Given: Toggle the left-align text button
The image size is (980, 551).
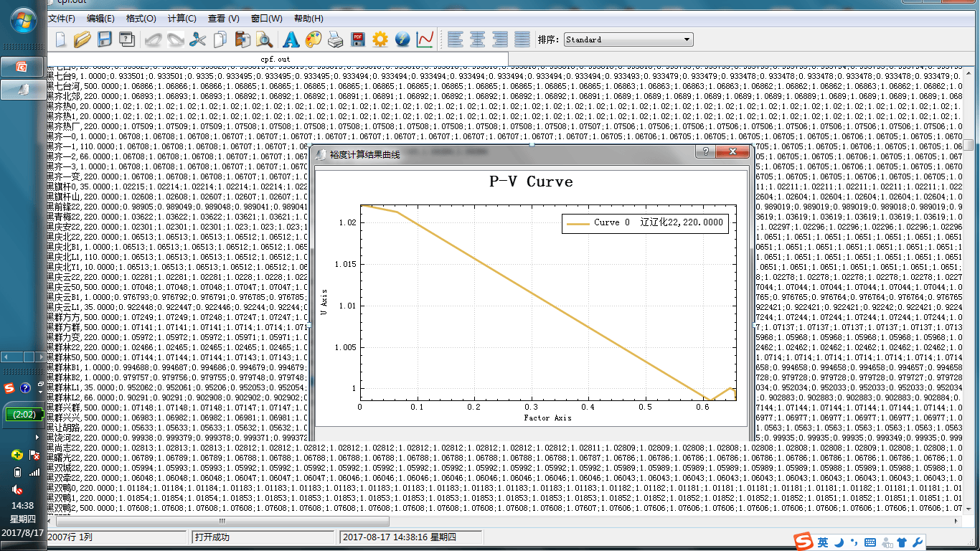Looking at the screenshot, I should (455, 39).
